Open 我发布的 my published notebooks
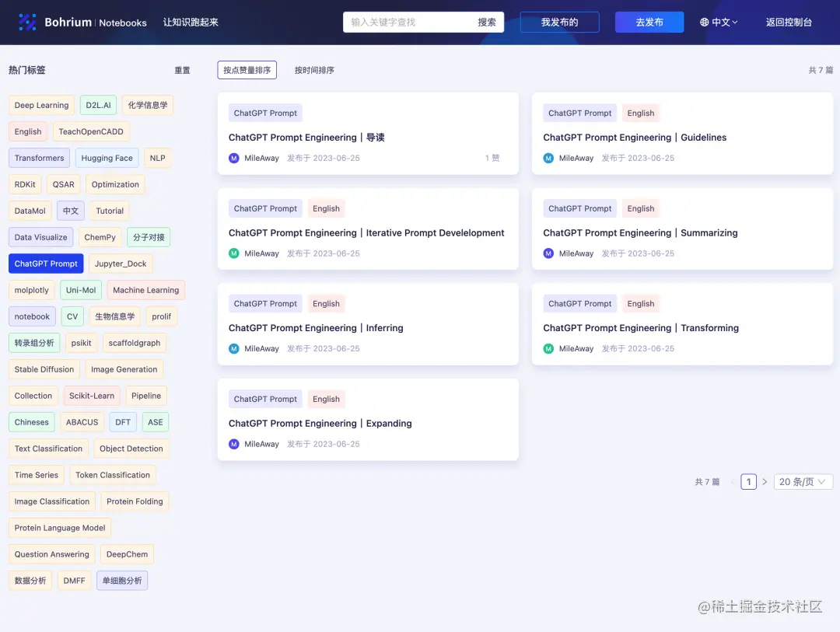Image resolution: width=840 pixels, height=632 pixels. pyautogui.click(x=560, y=22)
